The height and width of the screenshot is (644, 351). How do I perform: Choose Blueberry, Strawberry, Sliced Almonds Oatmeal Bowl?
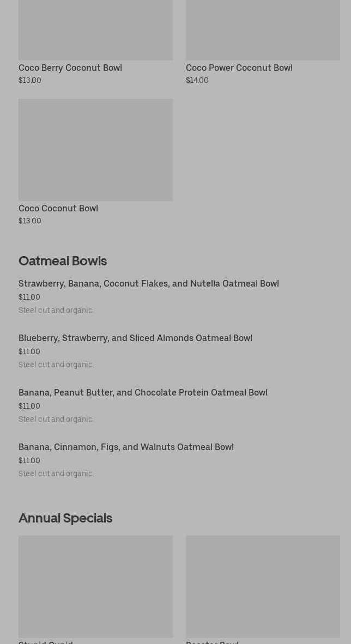click(135, 338)
